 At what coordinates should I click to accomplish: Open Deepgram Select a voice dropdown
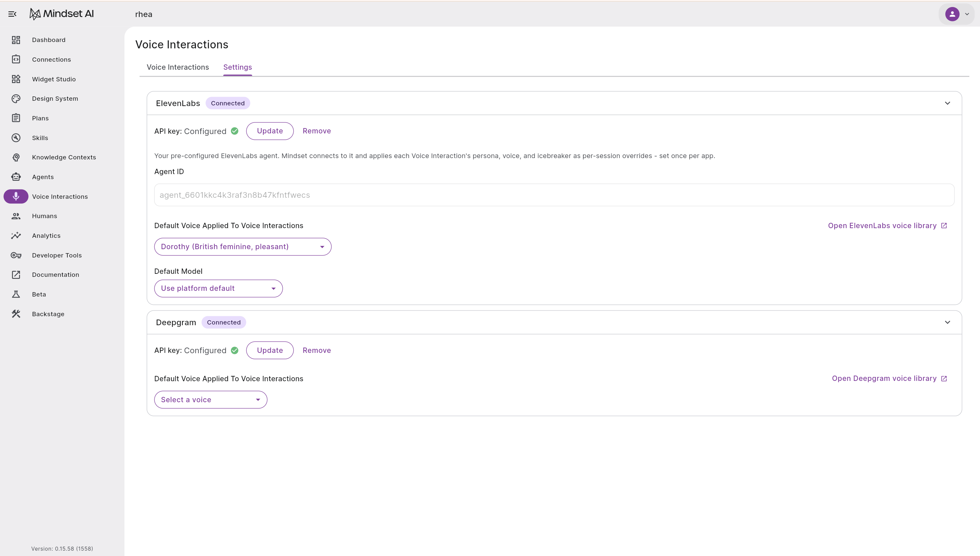(x=211, y=400)
